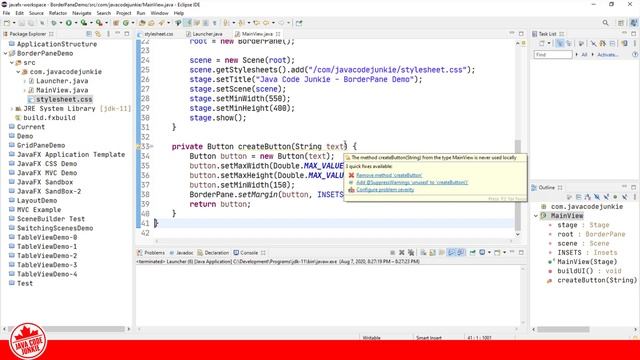This screenshot has height=360, width=640.
Task: Select the SceneBuilder Test project
Action: (51, 219)
